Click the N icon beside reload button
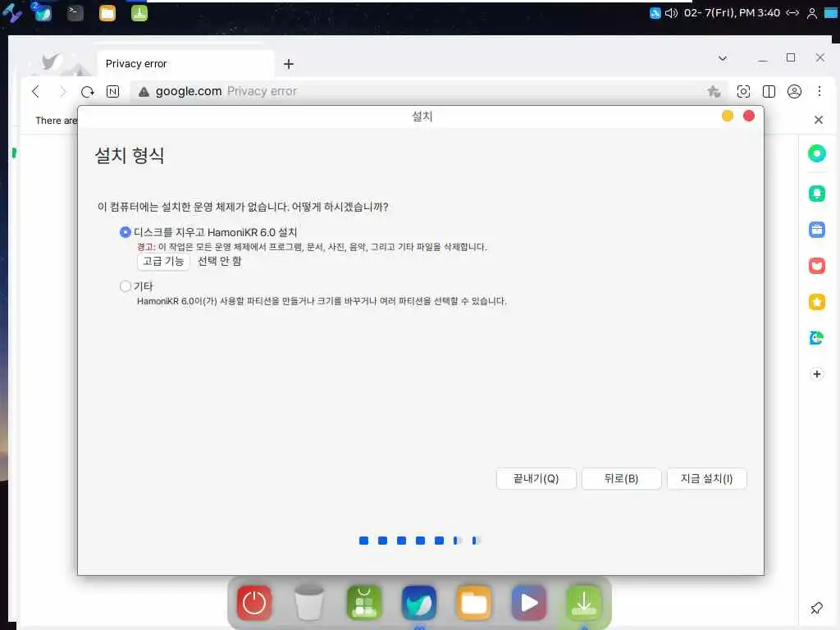The image size is (840, 630). (112, 92)
